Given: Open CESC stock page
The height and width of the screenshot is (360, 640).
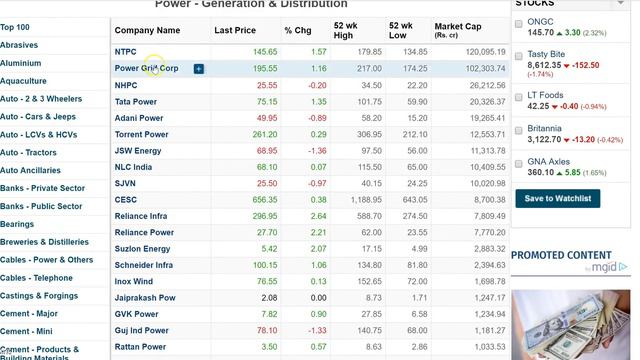Looking at the screenshot, I should pyautogui.click(x=126, y=200).
